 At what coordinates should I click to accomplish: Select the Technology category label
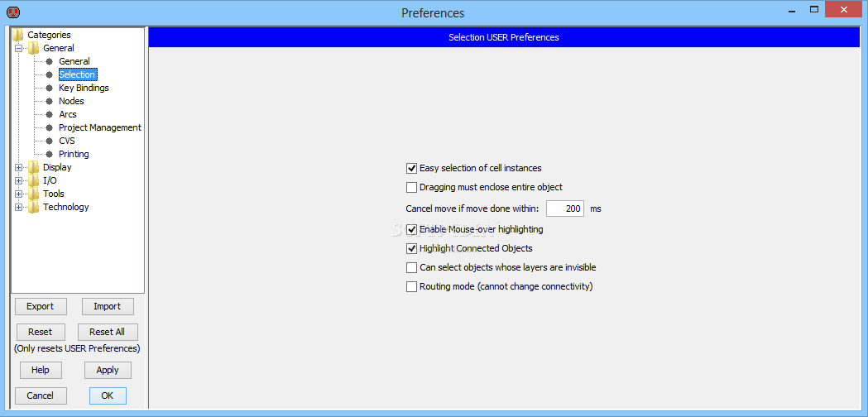[x=66, y=207]
